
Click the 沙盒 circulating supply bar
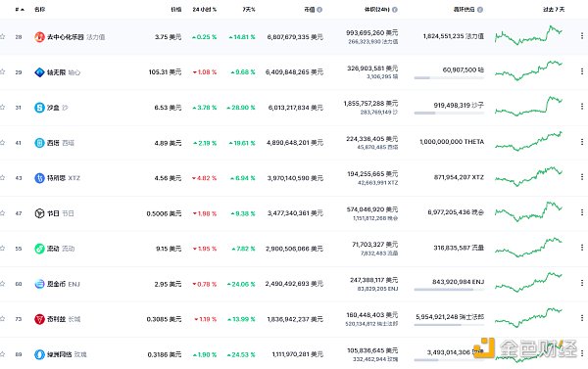point(449,114)
